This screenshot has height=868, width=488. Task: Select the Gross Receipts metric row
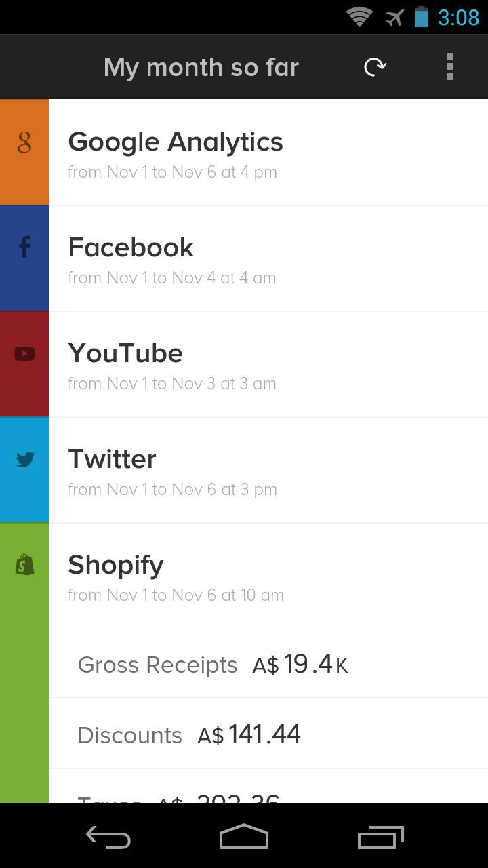[x=268, y=665]
